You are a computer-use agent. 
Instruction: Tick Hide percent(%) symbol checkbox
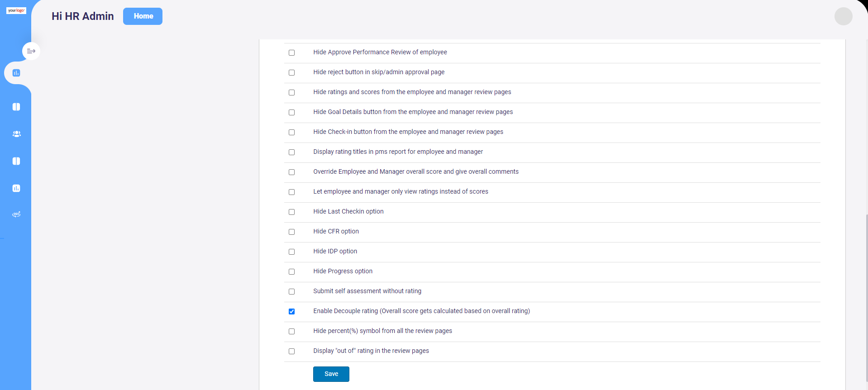coord(291,332)
